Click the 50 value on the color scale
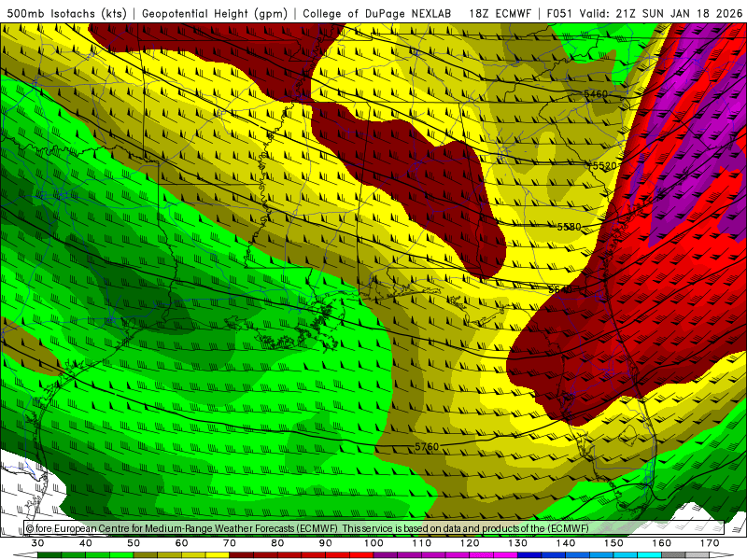747x560 pixels. click(134, 543)
